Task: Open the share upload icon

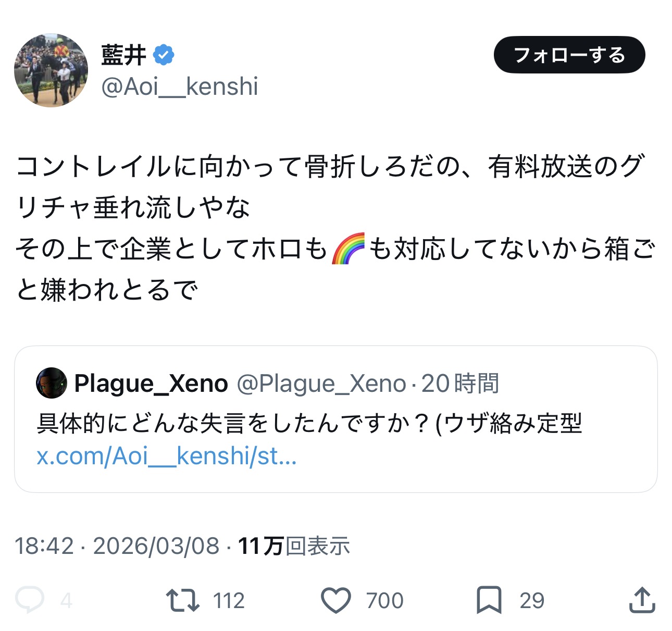Action: pos(641,600)
